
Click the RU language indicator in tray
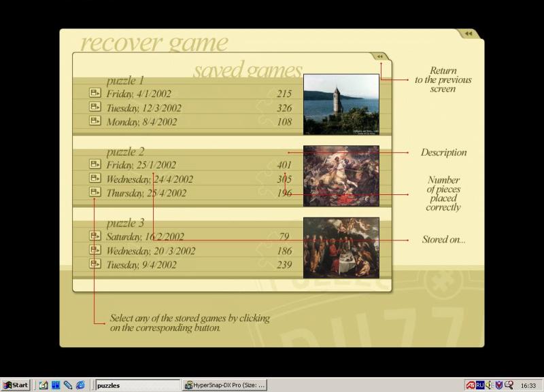480,385
